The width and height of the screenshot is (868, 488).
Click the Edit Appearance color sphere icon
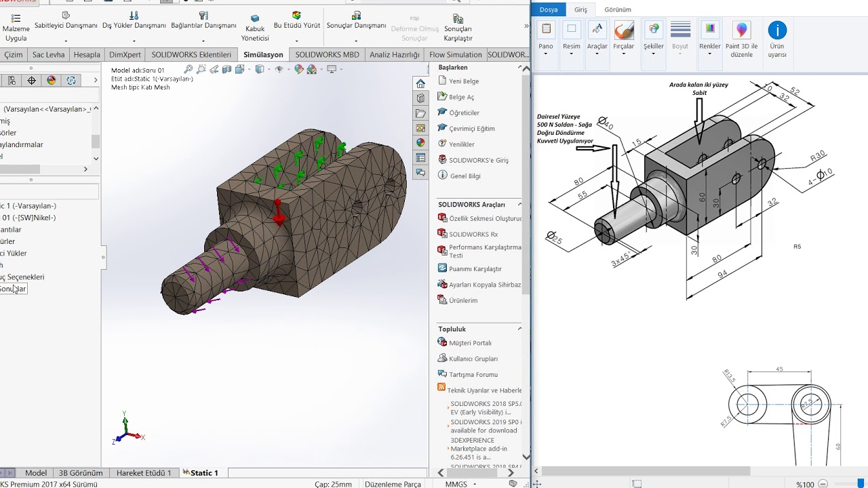pos(299,69)
